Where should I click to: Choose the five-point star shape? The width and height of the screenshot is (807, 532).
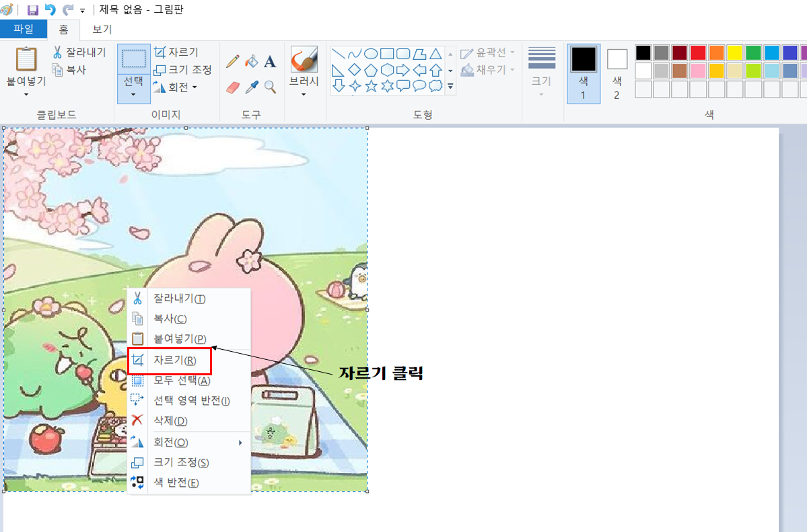[371, 86]
